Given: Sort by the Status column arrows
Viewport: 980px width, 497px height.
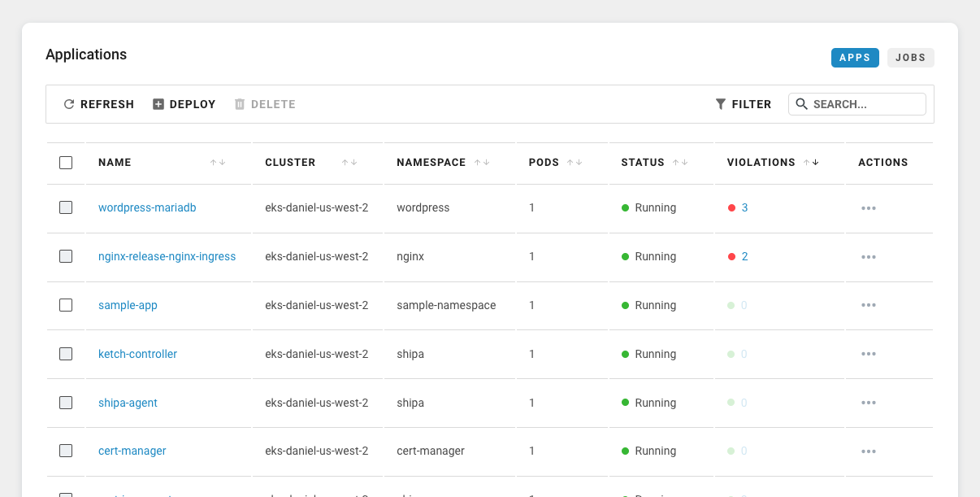Looking at the screenshot, I should pyautogui.click(x=680, y=163).
